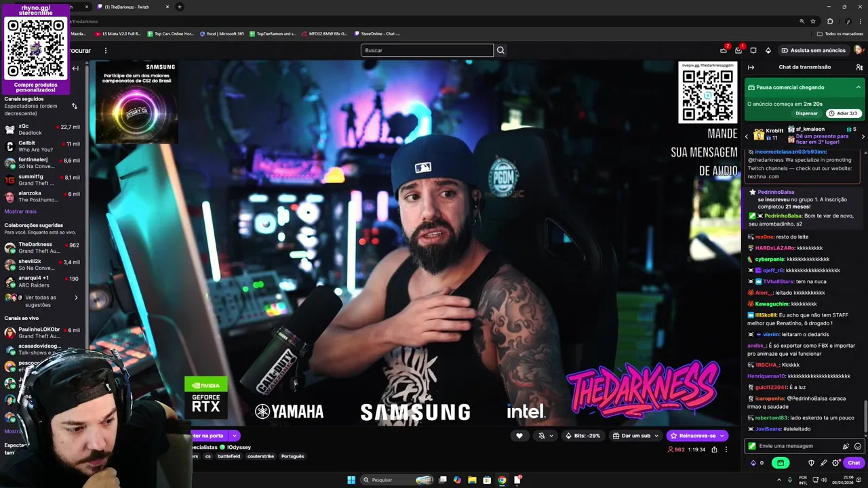This screenshot has height=488, width=868.
Task: Expand Ver todas as sugestões arrow
Action: click(76, 298)
